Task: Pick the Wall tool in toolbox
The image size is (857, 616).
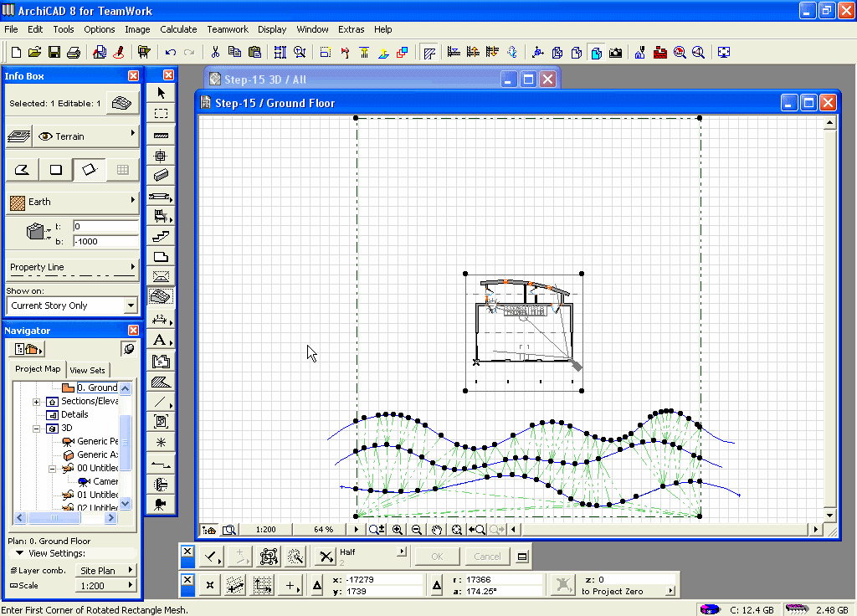Action: pyautogui.click(x=161, y=135)
